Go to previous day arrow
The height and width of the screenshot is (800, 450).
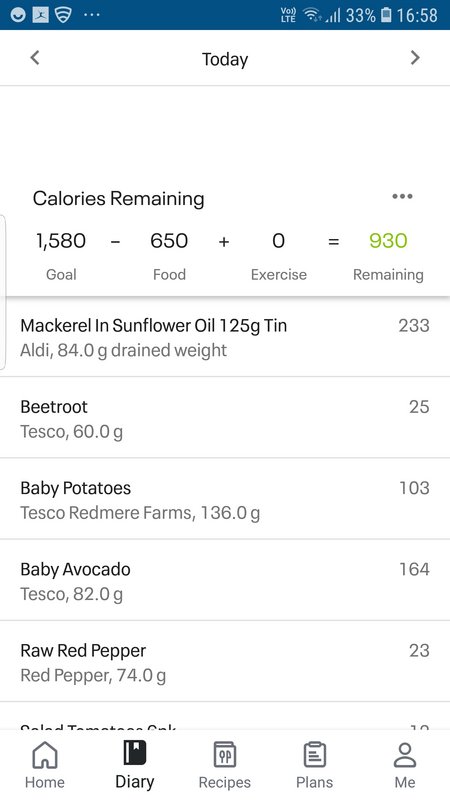coord(35,58)
